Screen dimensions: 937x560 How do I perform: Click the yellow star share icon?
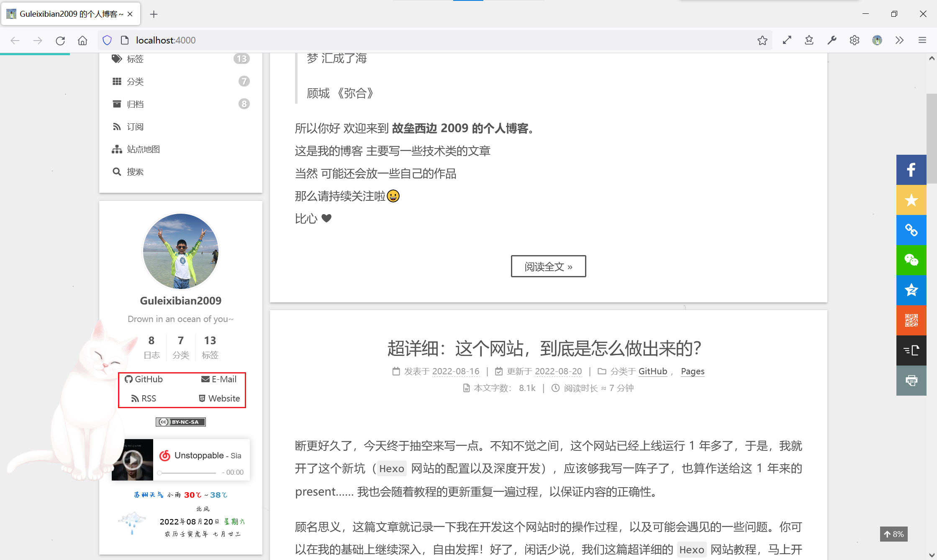[911, 200]
